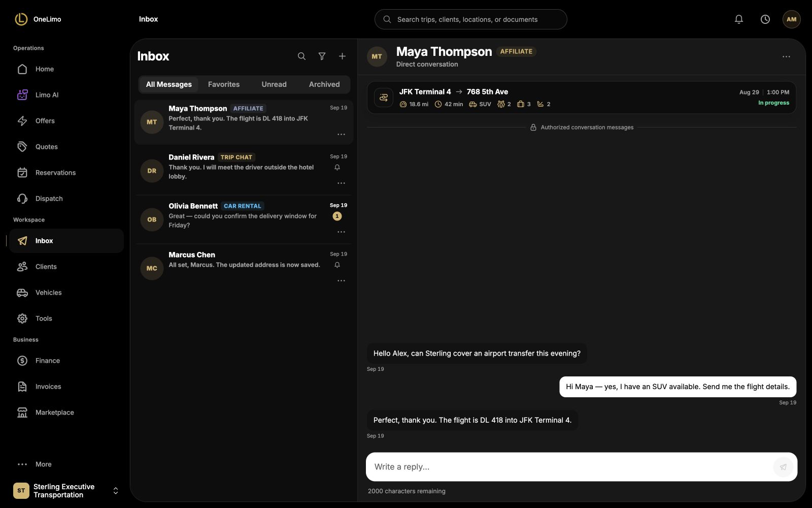Open the Daniel Rivera trip chat
812x508 pixels.
pyautogui.click(x=244, y=171)
